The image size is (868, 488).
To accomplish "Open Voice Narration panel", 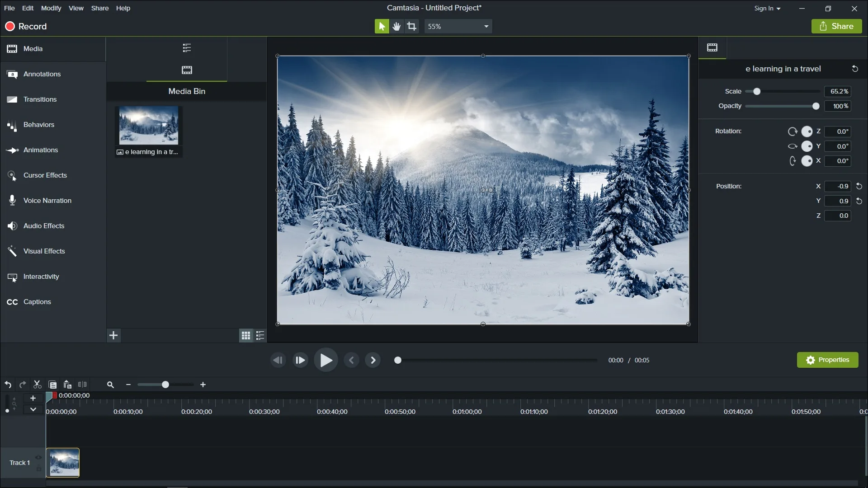I will [53, 201].
